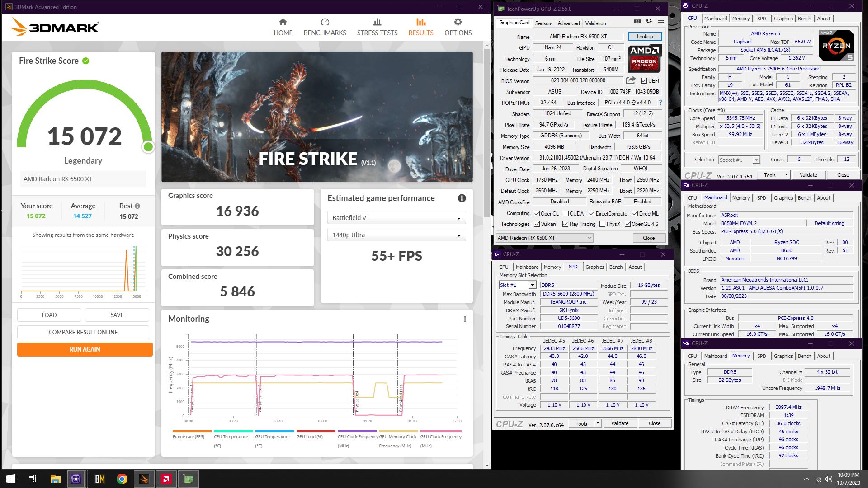This screenshot has width=868, height=488.
Task: Open the Socket #1 selection dropdown
Action: pyautogui.click(x=739, y=160)
